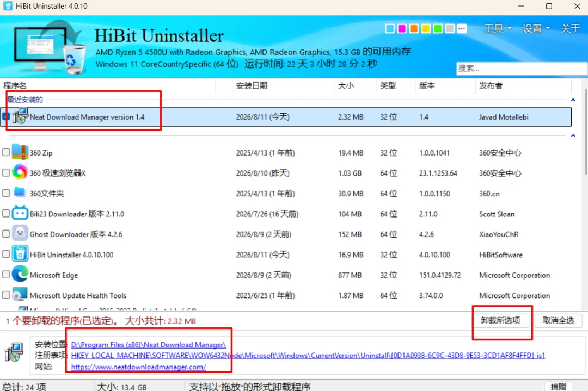Uncheck the Neat Download Manager checkbox
The image size is (588, 391).
pyautogui.click(x=5, y=116)
